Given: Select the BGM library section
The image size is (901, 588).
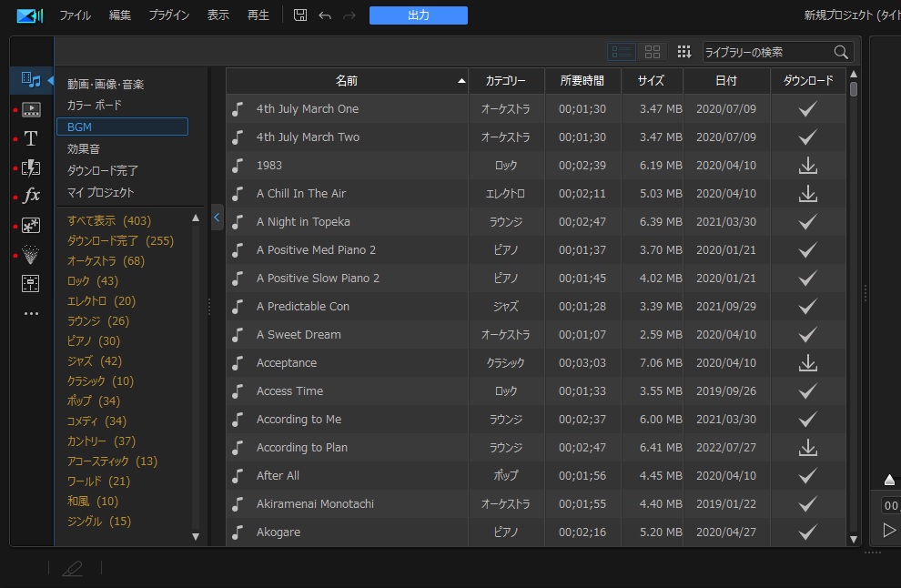Looking at the screenshot, I should coord(122,127).
